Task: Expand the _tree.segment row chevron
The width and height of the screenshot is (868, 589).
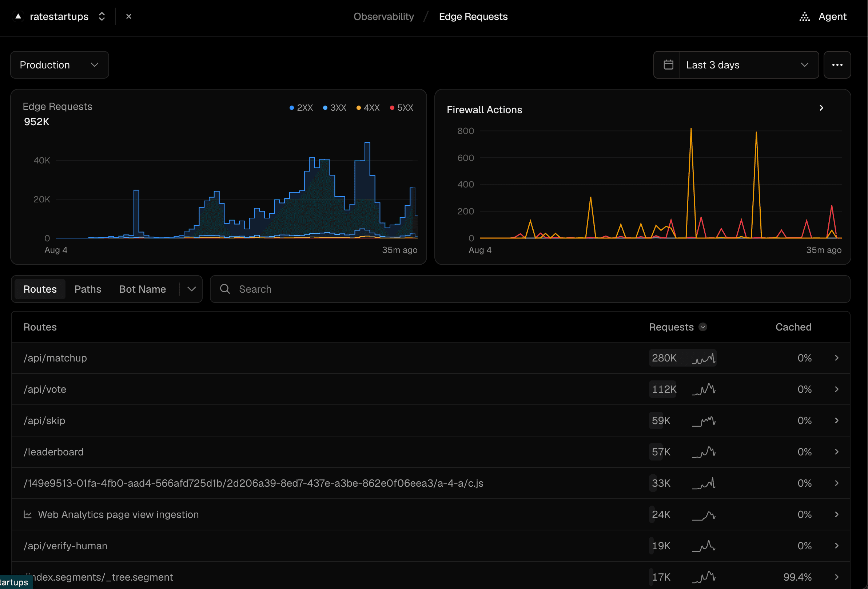Action: pos(837,577)
